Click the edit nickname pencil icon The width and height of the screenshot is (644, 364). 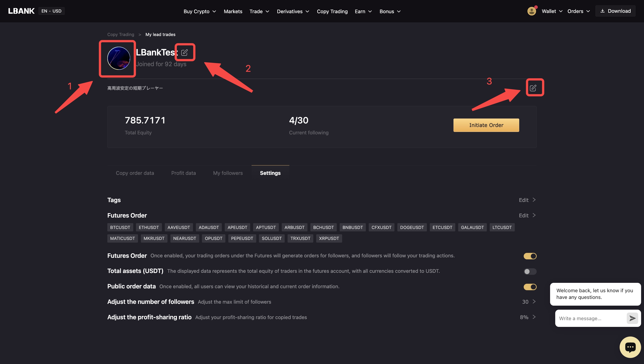pyautogui.click(x=184, y=53)
